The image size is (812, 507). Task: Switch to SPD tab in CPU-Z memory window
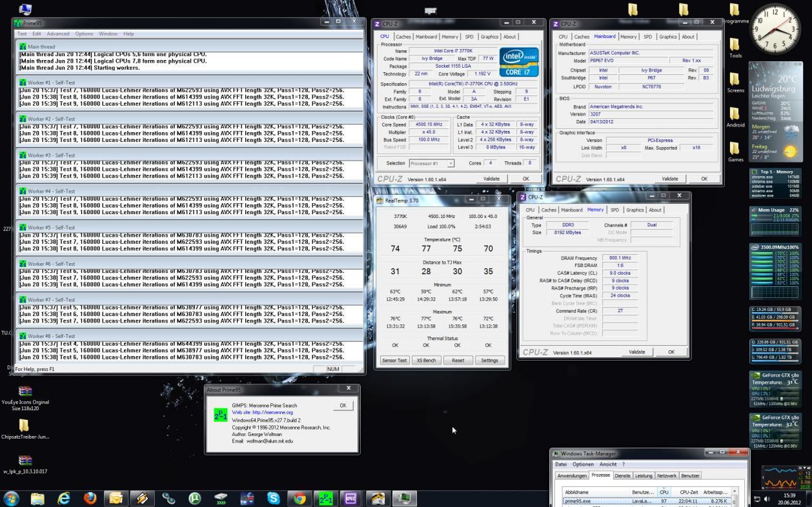614,210
